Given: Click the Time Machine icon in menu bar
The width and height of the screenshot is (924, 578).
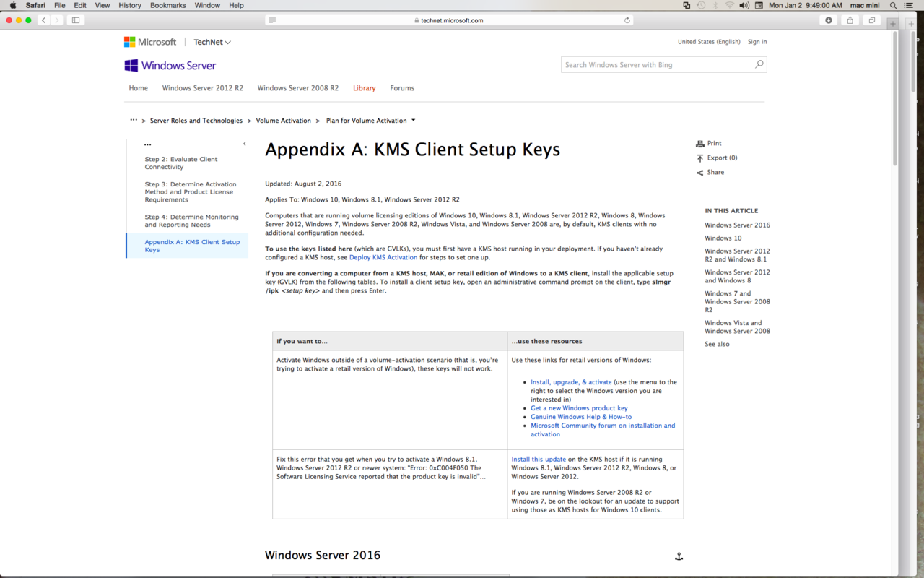Looking at the screenshot, I should pos(701,5).
